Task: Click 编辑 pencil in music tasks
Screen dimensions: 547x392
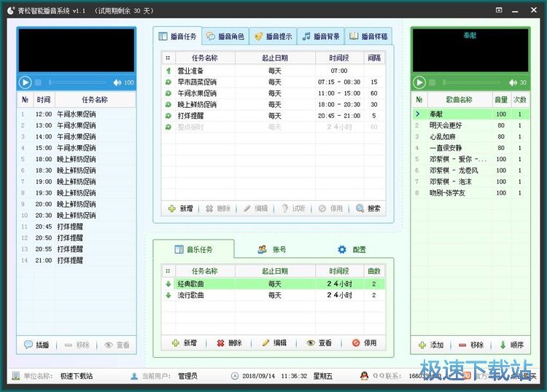Action: tap(274, 342)
